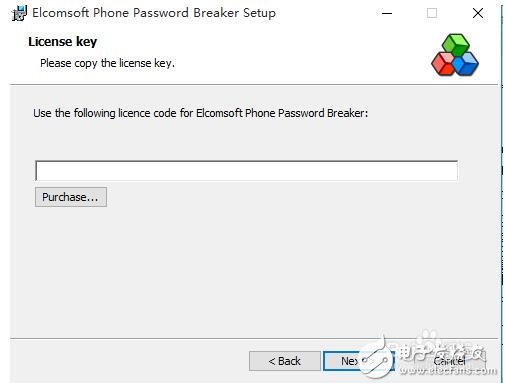Click the License key heading
Viewport: 505px width, 387px height.
click(62, 42)
